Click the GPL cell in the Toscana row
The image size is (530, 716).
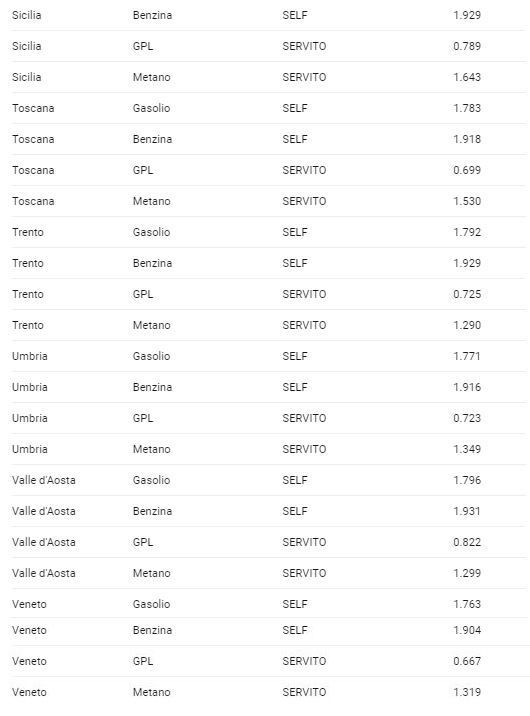coord(143,170)
